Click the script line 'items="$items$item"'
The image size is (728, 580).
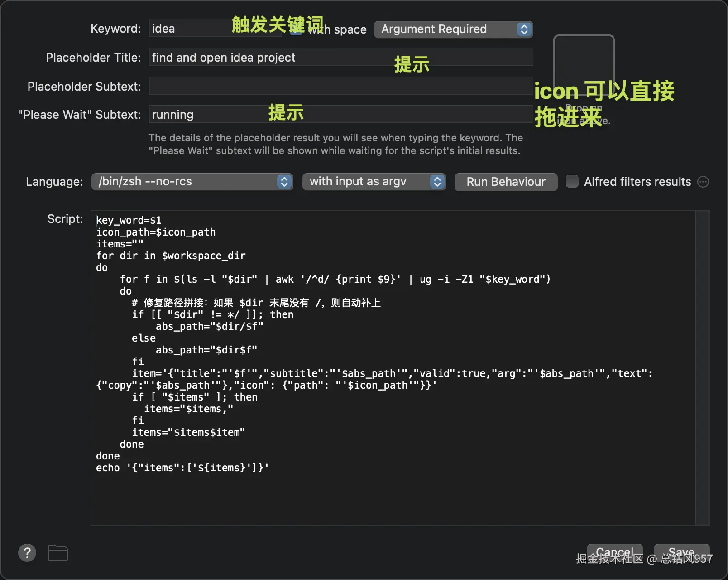[x=188, y=433]
